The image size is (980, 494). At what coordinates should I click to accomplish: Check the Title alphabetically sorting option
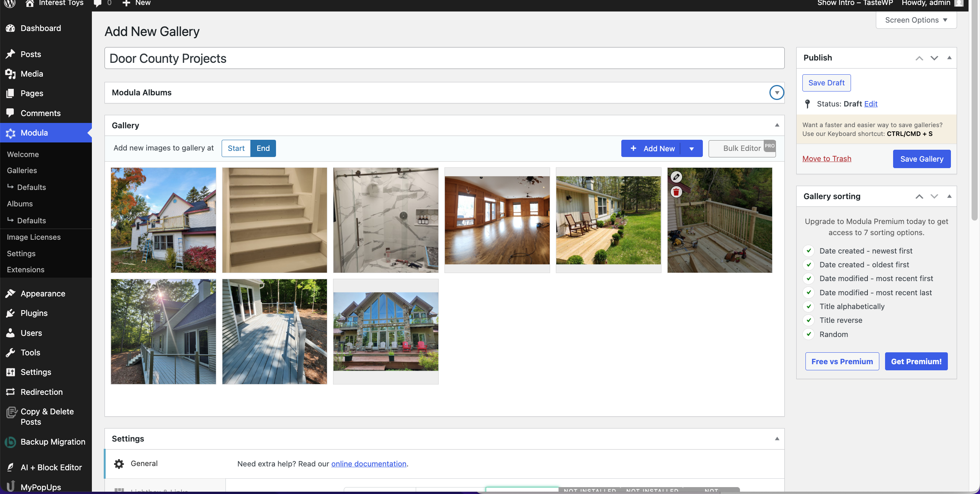pos(808,306)
